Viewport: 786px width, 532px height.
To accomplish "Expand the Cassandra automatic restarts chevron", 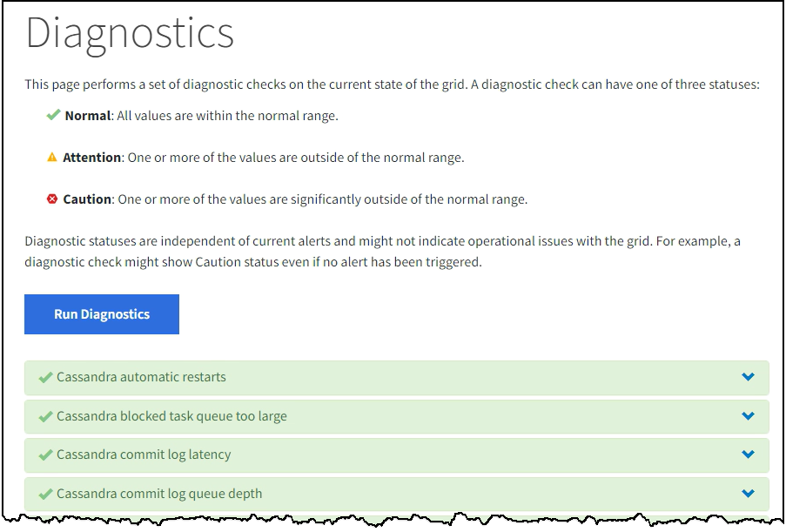I will click(x=748, y=377).
